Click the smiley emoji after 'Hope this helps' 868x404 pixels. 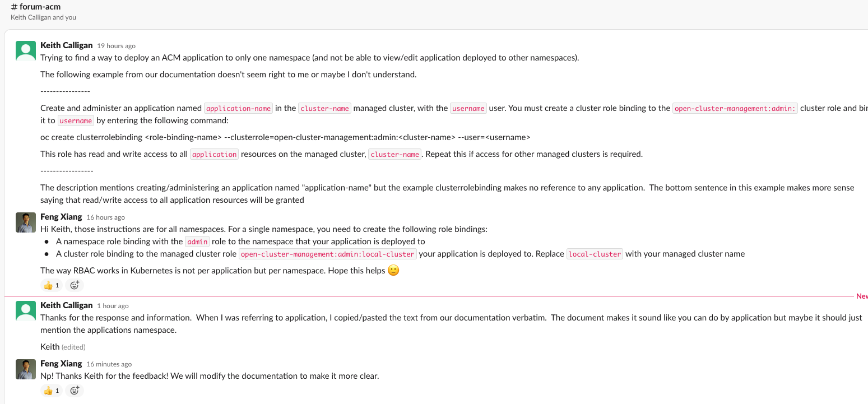coord(393,271)
